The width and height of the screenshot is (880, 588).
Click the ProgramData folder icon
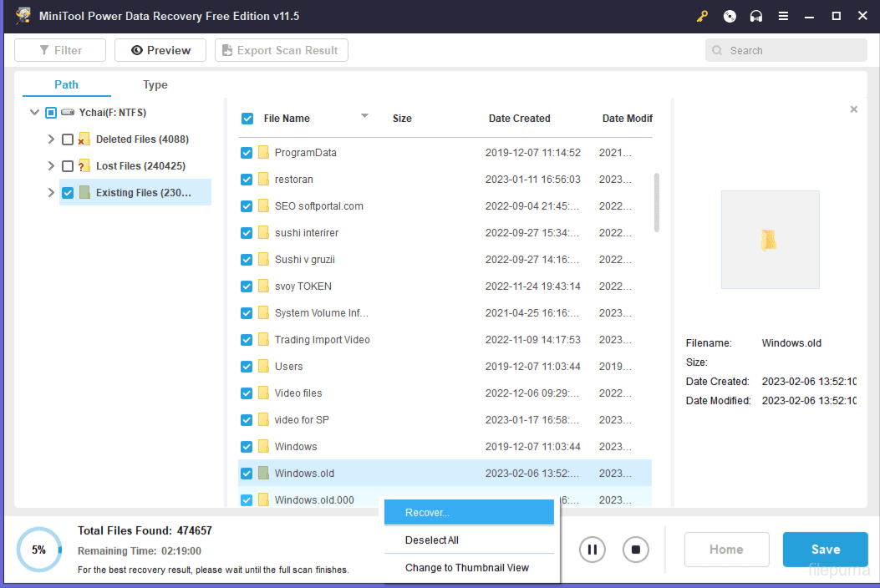click(x=263, y=153)
